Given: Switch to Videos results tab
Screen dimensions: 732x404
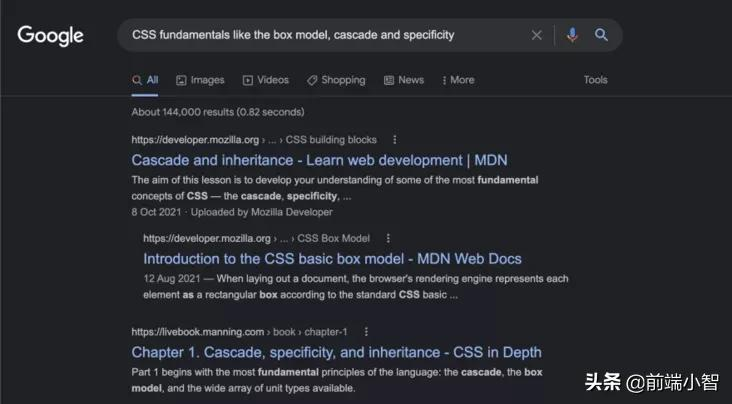Looking at the screenshot, I should coord(266,80).
